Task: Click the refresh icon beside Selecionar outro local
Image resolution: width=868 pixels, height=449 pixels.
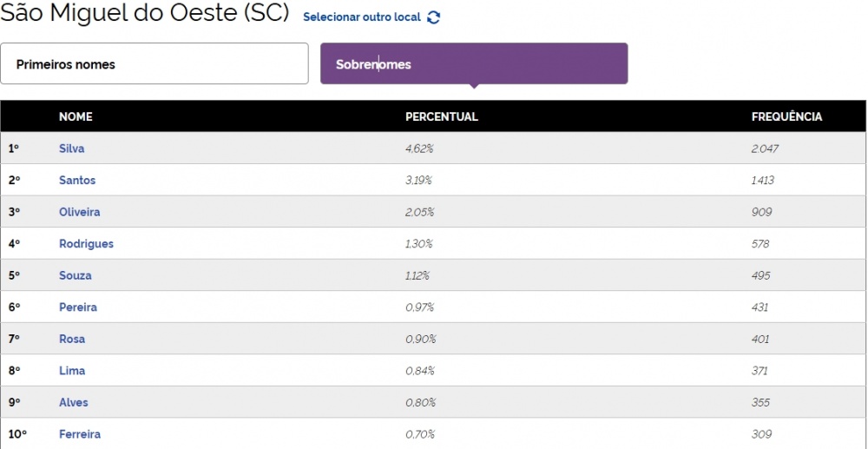Action: (434, 17)
